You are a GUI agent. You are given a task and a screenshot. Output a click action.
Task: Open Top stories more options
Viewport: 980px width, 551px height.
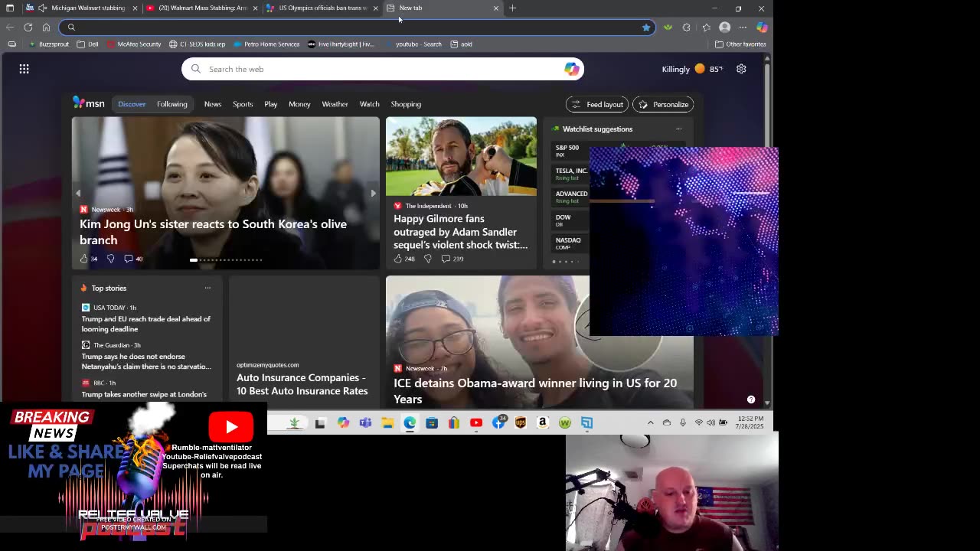207,288
